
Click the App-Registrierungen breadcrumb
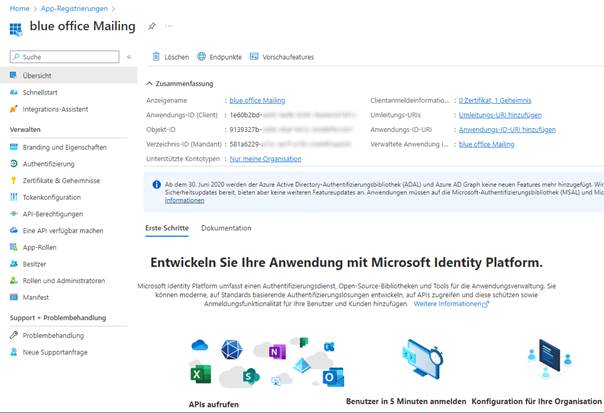click(x=74, y=8)
